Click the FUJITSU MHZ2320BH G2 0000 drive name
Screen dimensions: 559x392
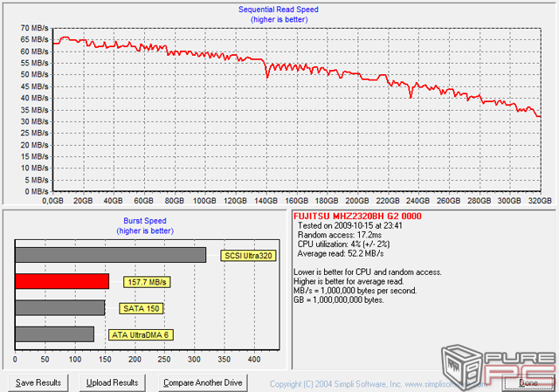[357, 216]
